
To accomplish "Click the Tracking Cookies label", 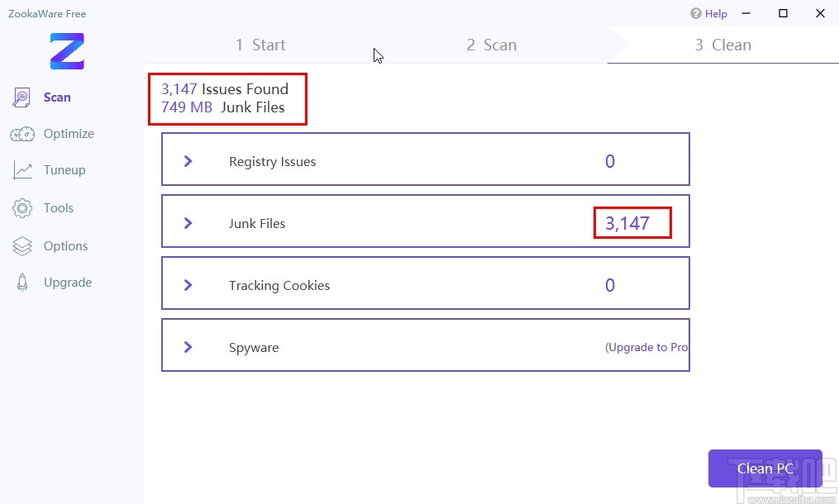I will coord(279,286).
